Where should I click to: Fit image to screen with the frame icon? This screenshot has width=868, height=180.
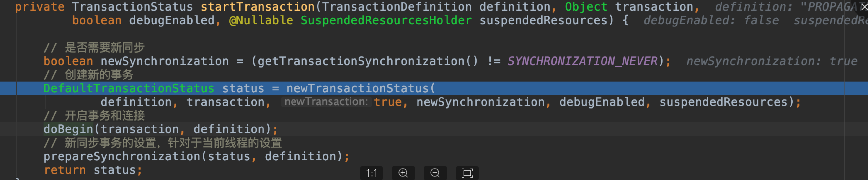tap(467, 173)
